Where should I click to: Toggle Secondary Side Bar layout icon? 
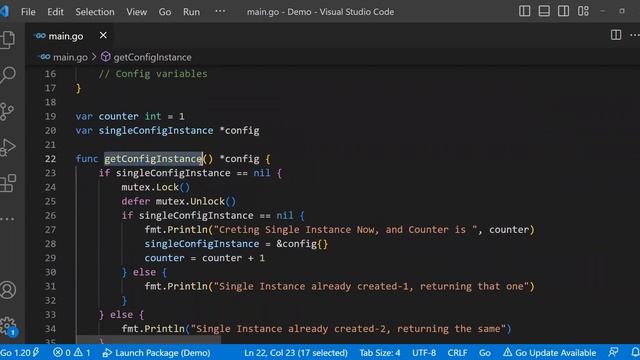pos(564,11)
